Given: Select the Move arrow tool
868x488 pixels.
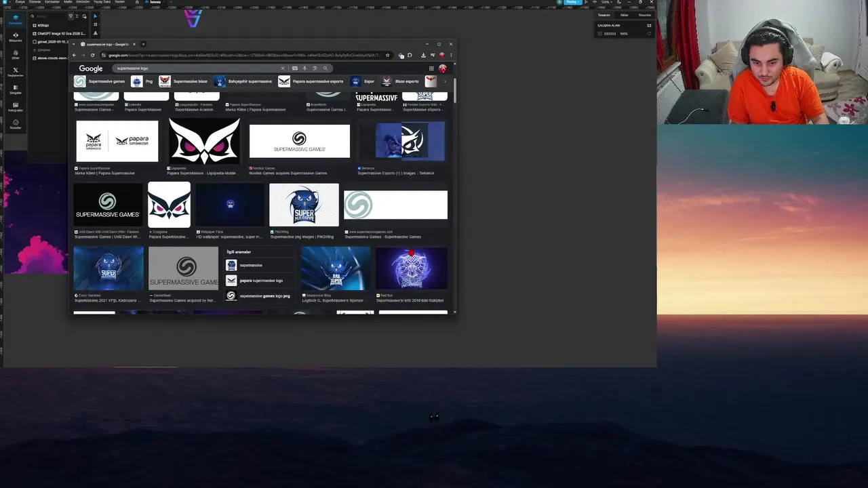Looking at the screenshot, I should (x=96, y=16).
